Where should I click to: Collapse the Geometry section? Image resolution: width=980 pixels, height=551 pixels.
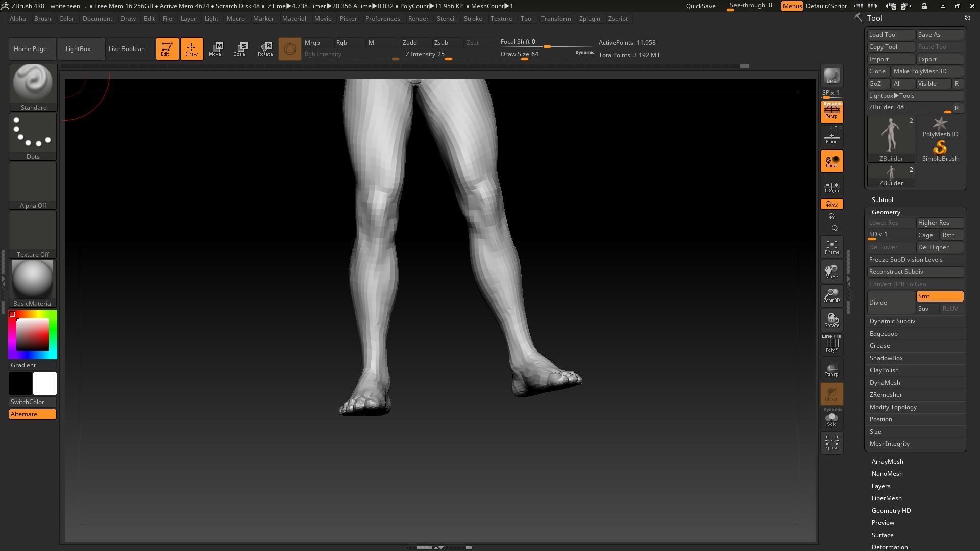(886, 212)
